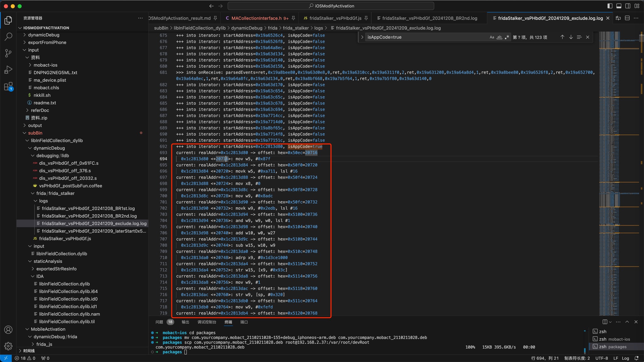The width and height of the screenshot is (644, 362).
Task: Toggle Match Case in find widget
Action: (492, 37)
